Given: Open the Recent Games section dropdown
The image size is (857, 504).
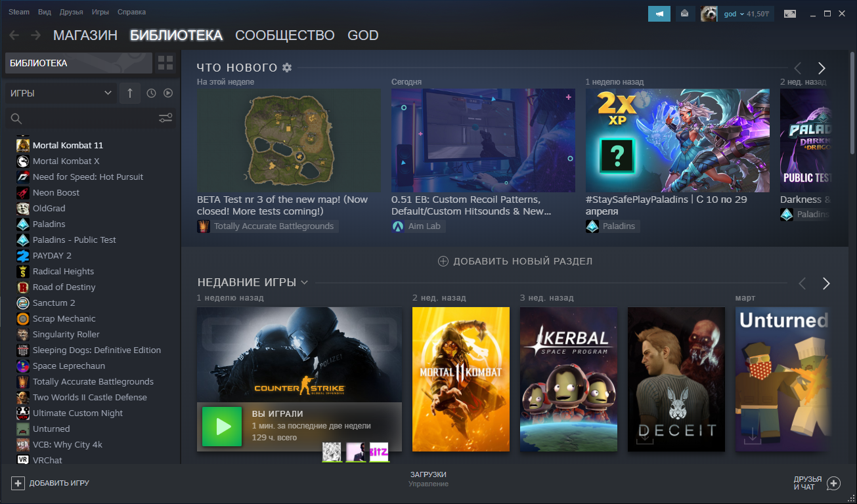Looking at the screenshot, I should coord(304,282).
